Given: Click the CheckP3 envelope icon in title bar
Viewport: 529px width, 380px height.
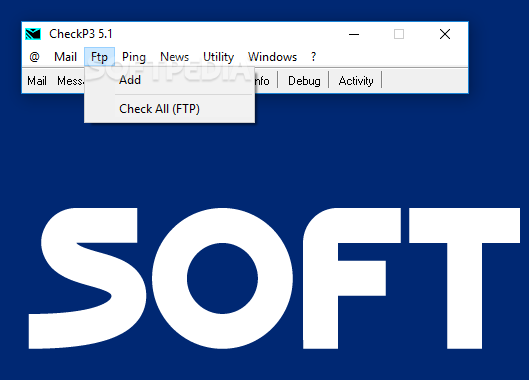Looking at the screenshot, I should click(33, 34).
